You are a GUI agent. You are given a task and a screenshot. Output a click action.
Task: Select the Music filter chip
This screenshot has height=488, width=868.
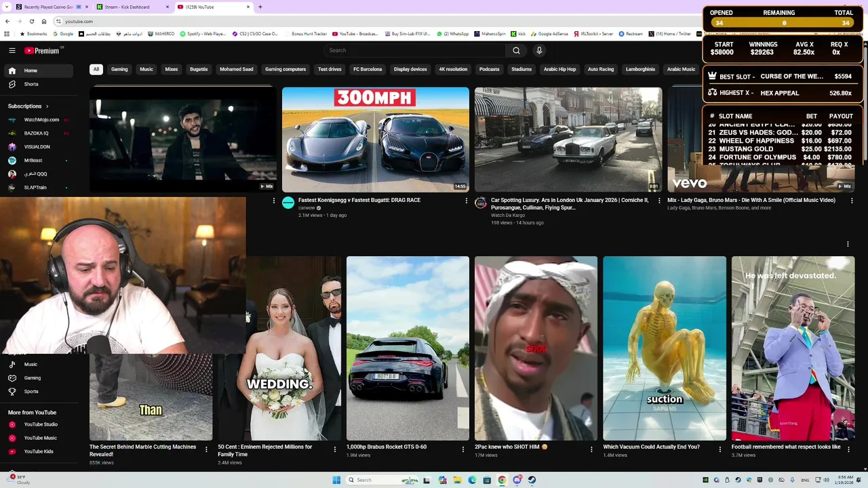146,69
